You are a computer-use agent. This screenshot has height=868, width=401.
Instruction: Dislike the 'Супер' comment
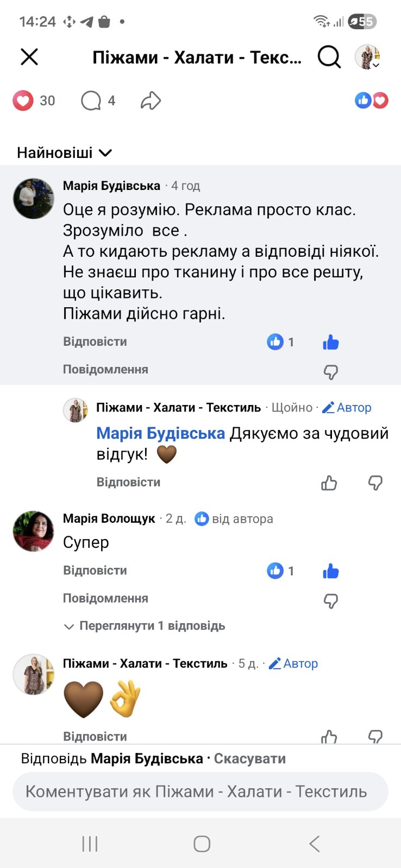coord(330,601)
